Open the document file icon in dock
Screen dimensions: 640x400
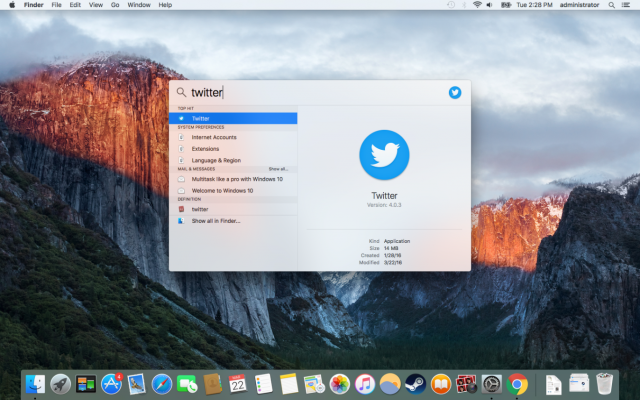553,384
